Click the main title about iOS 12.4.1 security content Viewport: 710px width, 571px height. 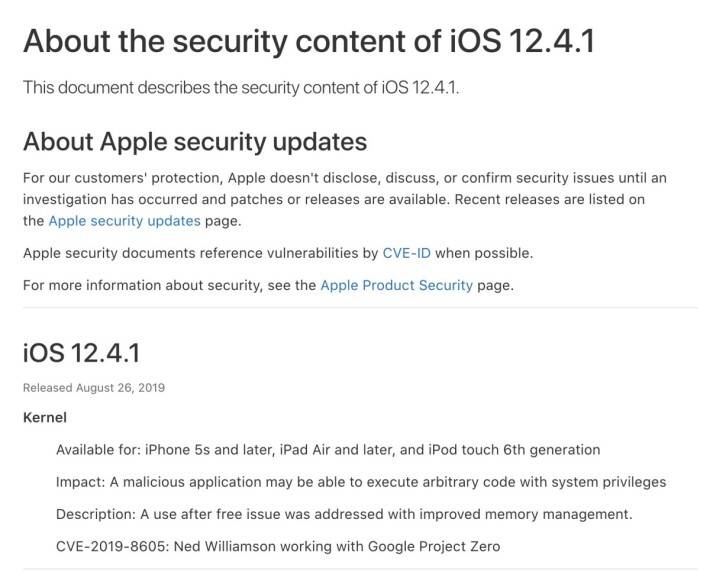pyautogui.click(x=309, y=41)
